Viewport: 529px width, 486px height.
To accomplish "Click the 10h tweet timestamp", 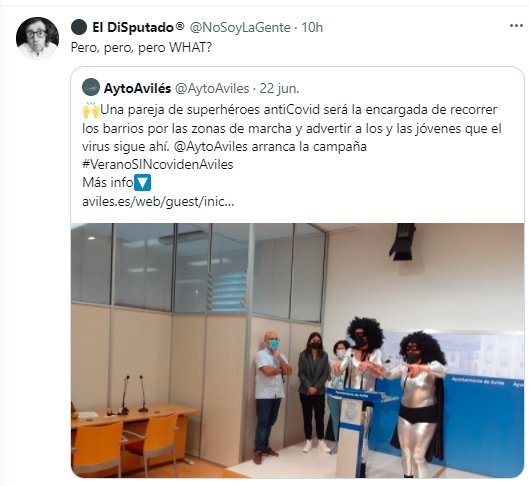I will [312, 27].
